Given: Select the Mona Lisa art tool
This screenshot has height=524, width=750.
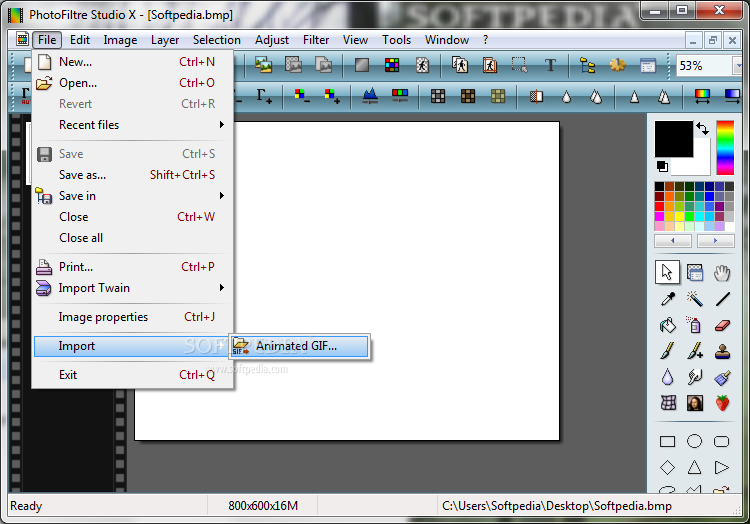Looking at the screenshot, I should coord(695,403).
